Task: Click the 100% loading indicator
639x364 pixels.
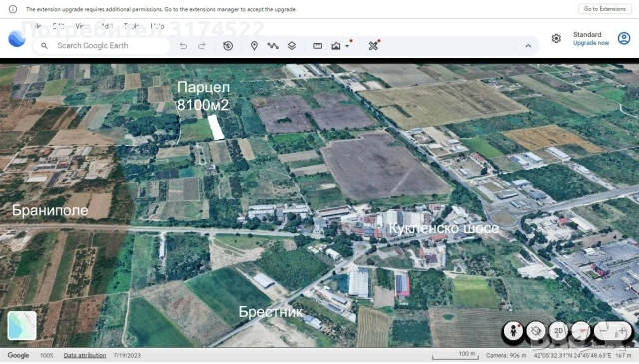Action: tap(47, 355)
